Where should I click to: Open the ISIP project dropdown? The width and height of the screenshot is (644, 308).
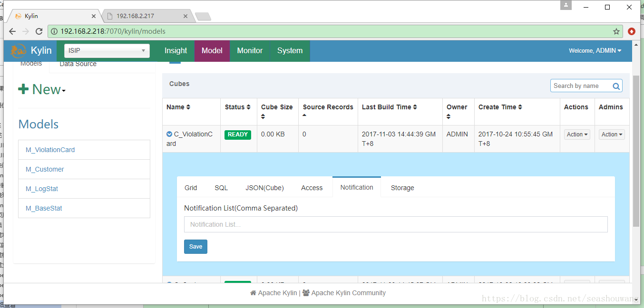click(x=107, y=51)
